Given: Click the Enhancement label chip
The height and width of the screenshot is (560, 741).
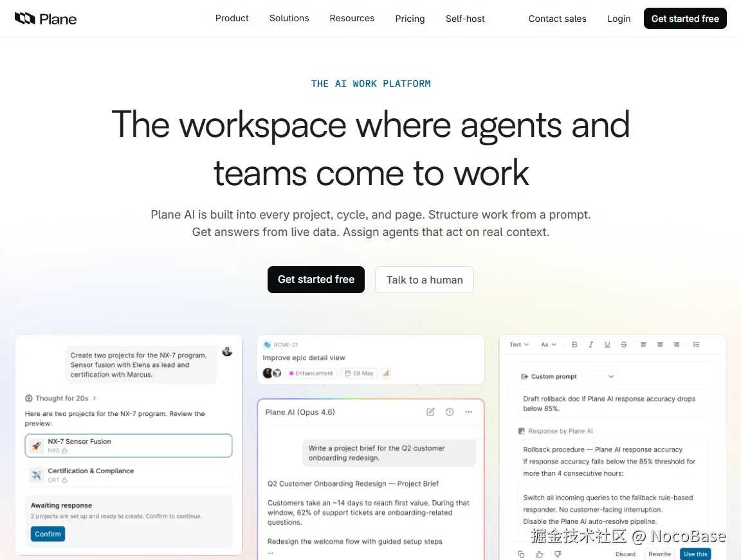Looking at the screenshot, I should point(311,373).
